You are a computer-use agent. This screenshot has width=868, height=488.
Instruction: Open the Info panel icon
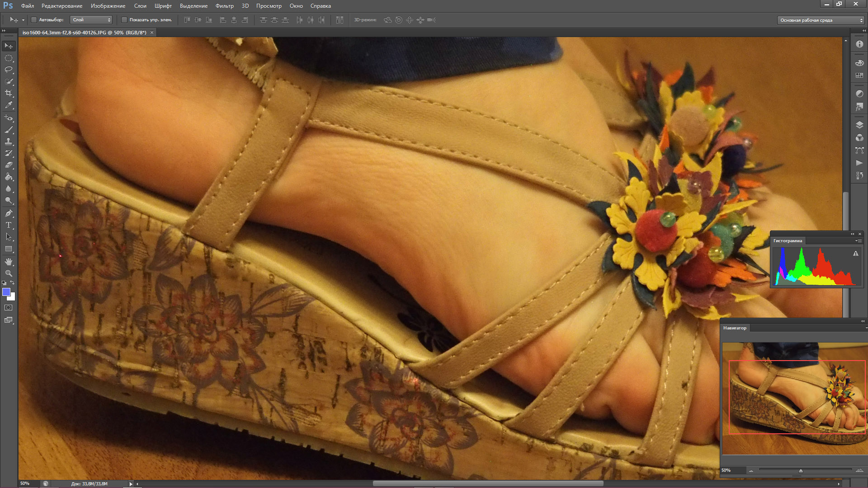point(859,44)
